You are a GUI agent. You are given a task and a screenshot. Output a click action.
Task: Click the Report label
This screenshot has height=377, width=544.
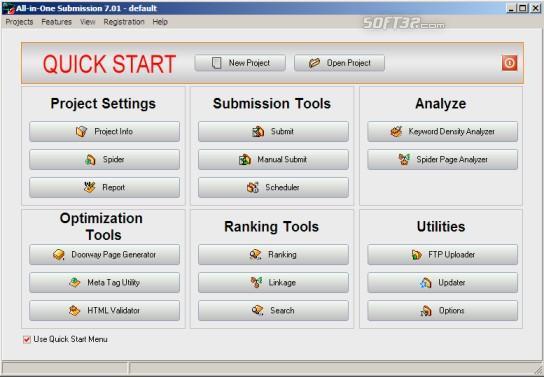pos(113,188)
